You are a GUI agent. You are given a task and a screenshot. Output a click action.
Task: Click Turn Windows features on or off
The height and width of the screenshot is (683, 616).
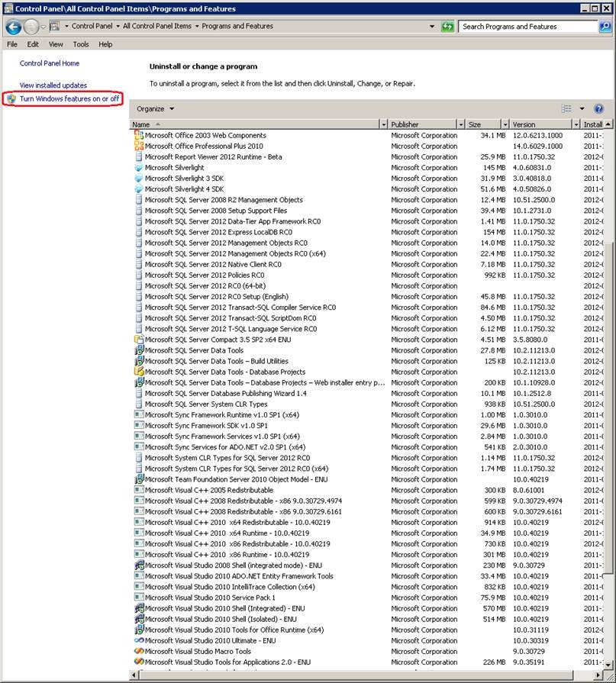pyautogui.click(x=69, y=99)
